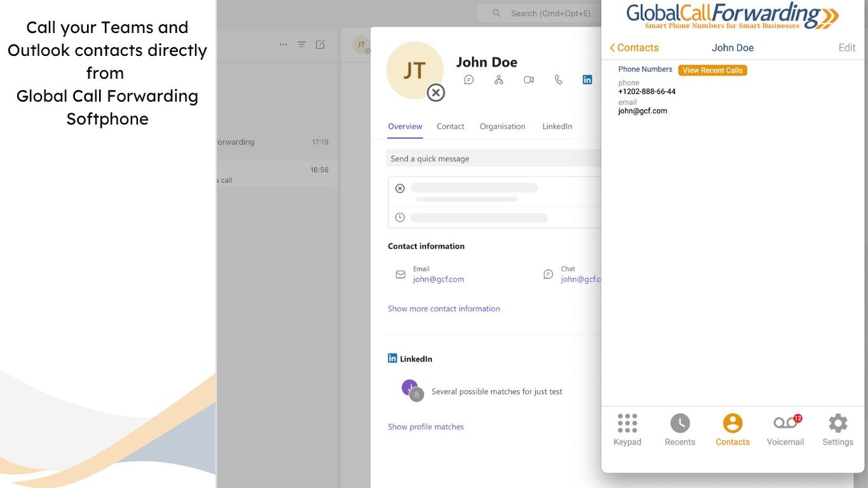The image size is (868, 488).
Task: Click View Recent Calls button
Action: click(712, 71)
